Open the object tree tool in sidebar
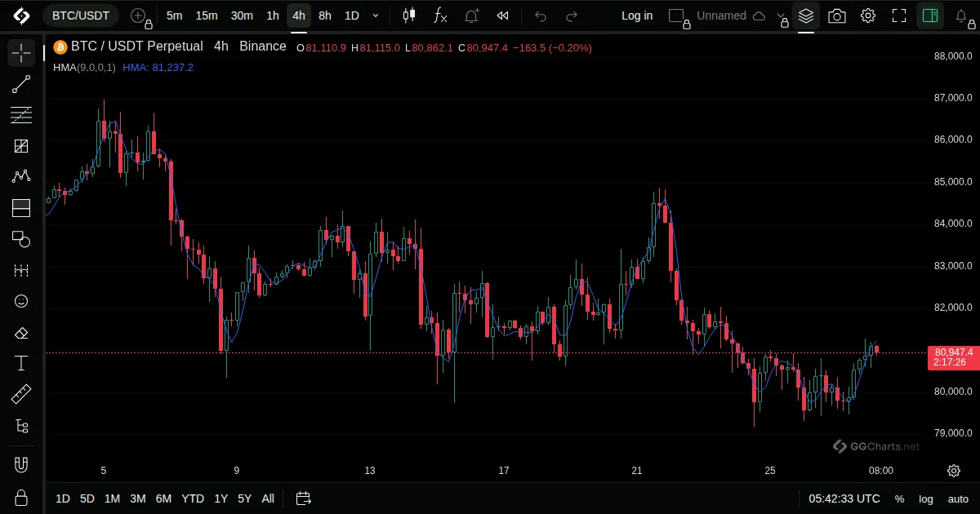980x514 pixels. point(21,426)
